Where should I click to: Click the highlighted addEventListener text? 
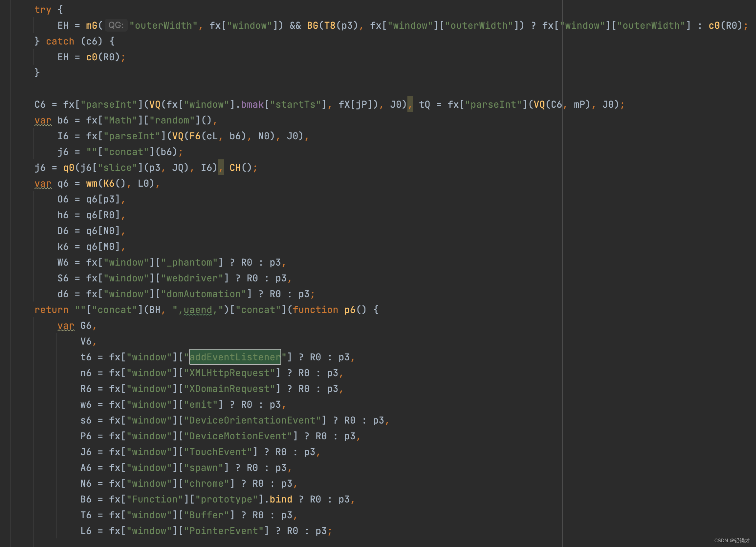(x=235, y=357)
